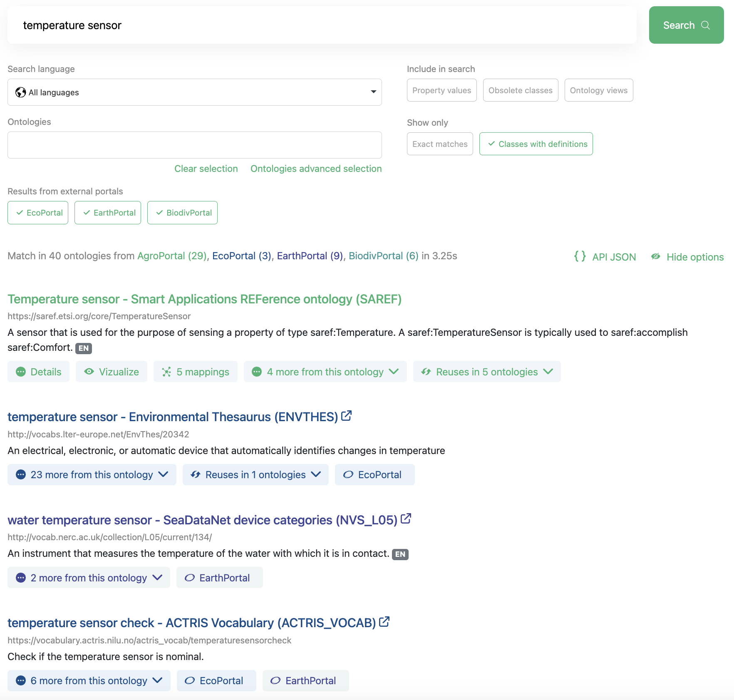Uncheck the BiodivPortal external portal filter

182,213
